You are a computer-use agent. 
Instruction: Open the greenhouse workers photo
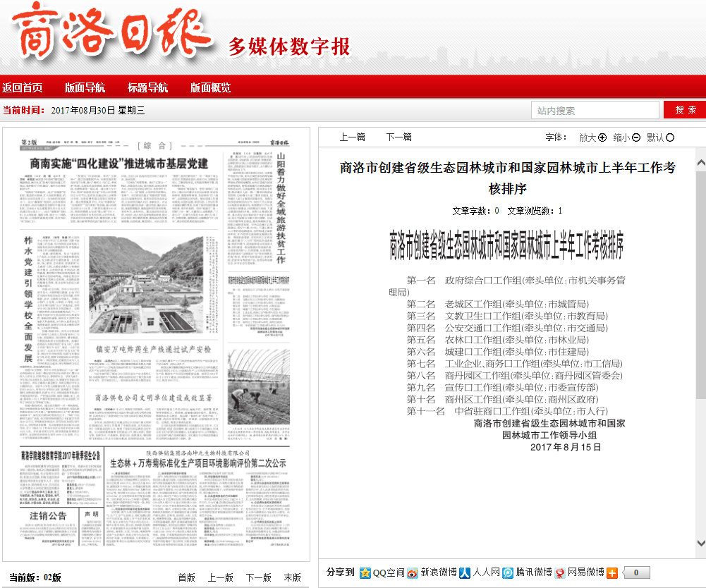point(258,388)
